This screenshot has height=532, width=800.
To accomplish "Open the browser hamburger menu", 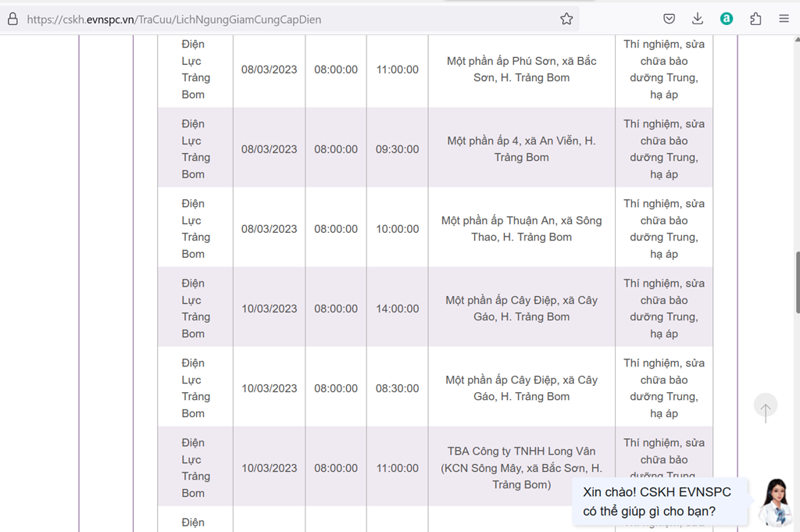I will [784, 20].
